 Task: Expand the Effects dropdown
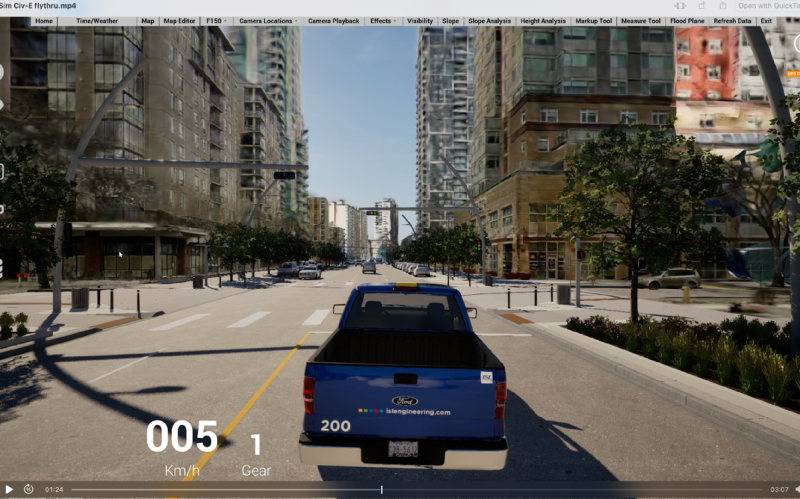click(383, 21)
